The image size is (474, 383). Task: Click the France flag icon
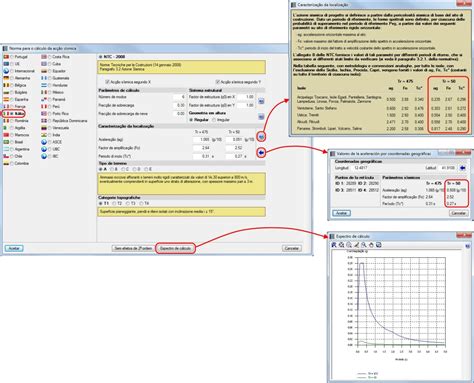click(x=6, y=107)
